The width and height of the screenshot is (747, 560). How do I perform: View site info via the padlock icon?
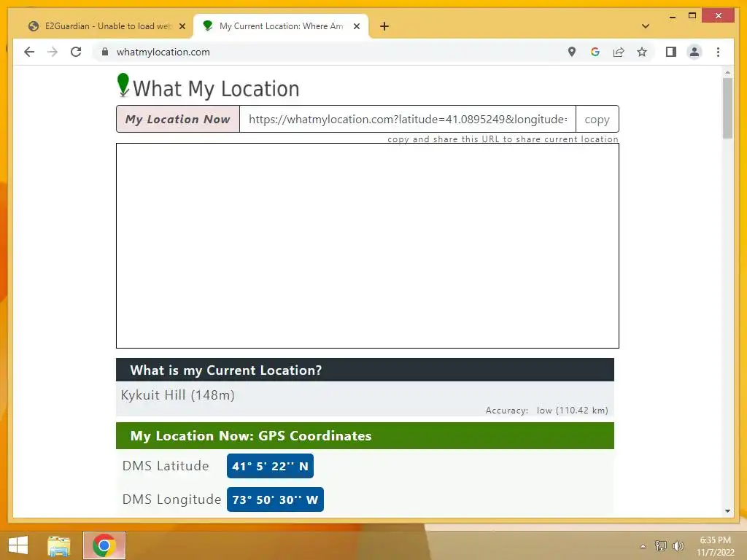click(x=105, y=52)
